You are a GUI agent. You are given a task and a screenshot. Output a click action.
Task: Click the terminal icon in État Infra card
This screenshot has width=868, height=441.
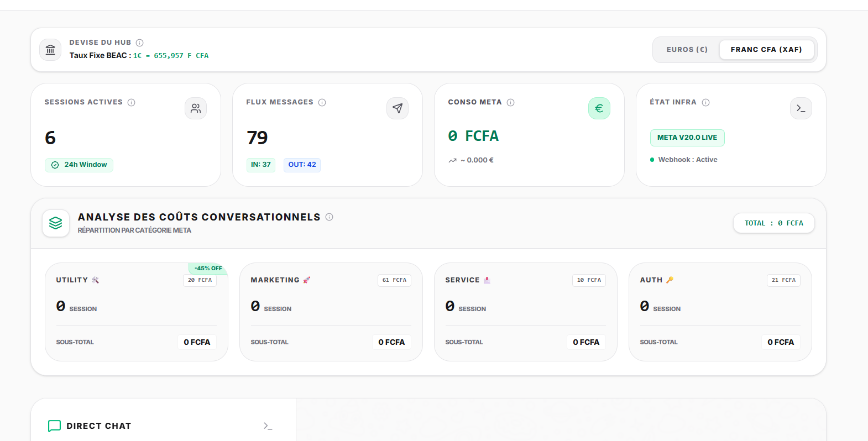(801, 108)
